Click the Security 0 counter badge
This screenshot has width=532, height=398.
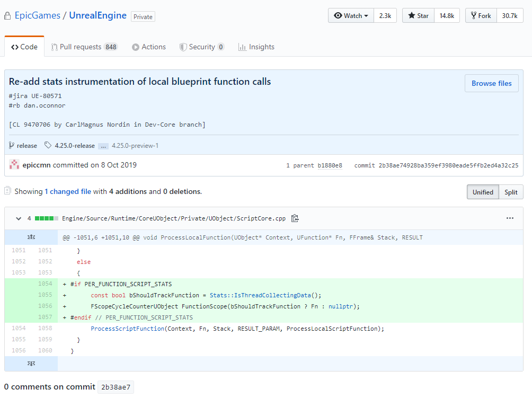220,47
